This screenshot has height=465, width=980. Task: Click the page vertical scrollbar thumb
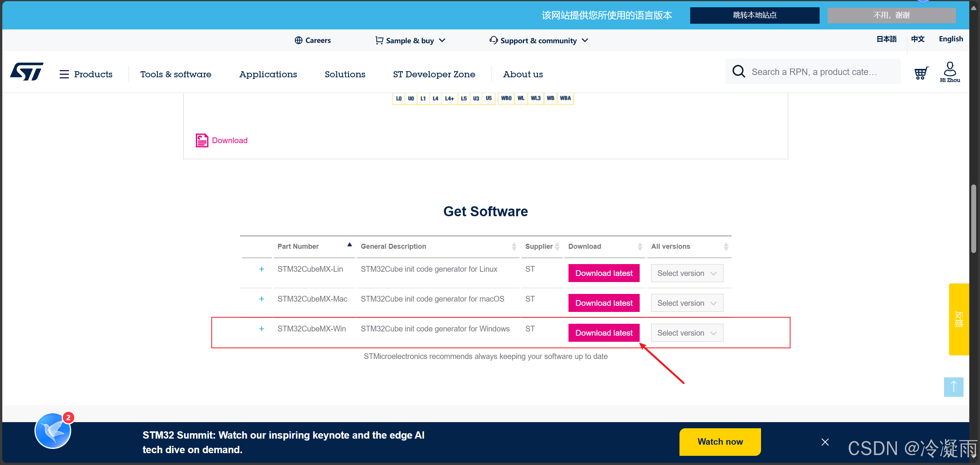(x=974, y=219)
